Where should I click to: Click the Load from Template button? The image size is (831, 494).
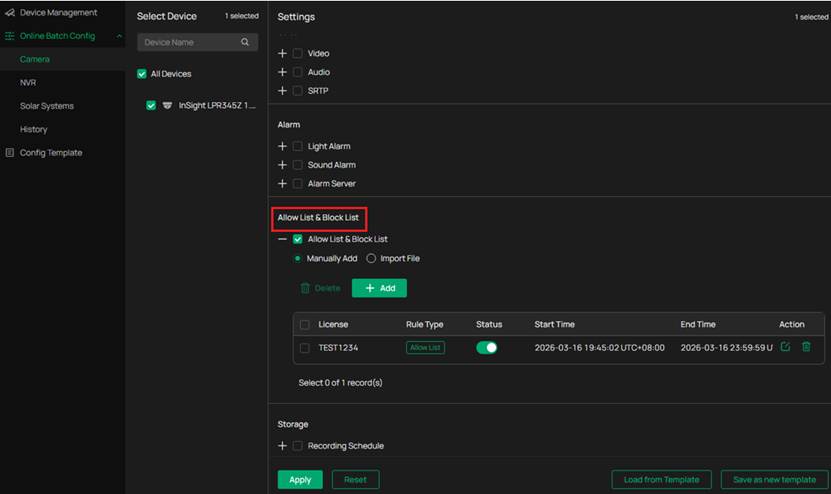click(661, 480)
